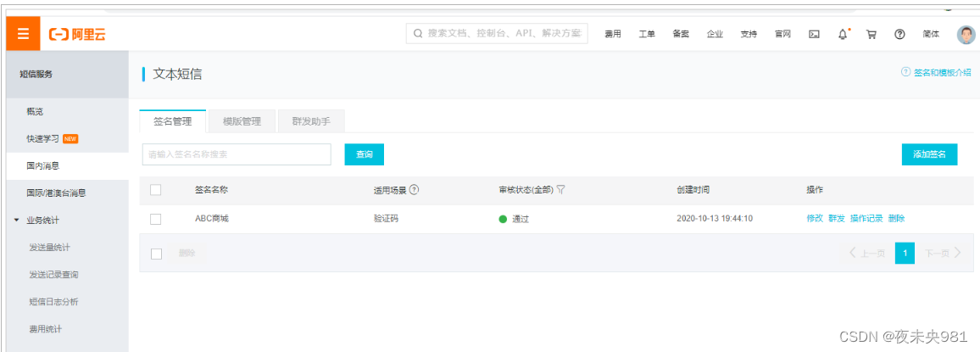Click the footer 删除 button

187,254
